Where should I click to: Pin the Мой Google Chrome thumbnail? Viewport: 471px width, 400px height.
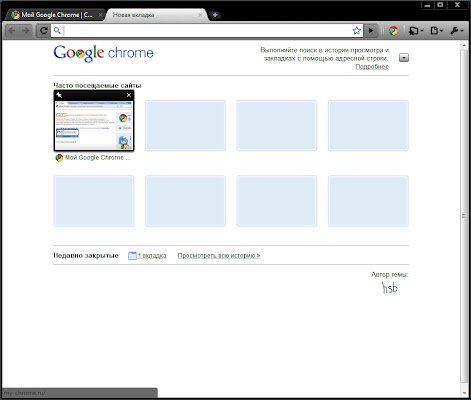[59, 95]
